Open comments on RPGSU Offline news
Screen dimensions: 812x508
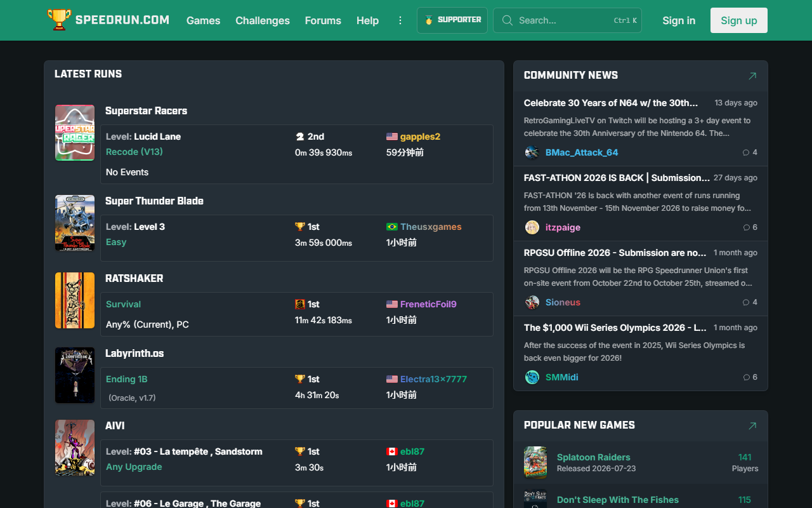click(x=750, y=302)
